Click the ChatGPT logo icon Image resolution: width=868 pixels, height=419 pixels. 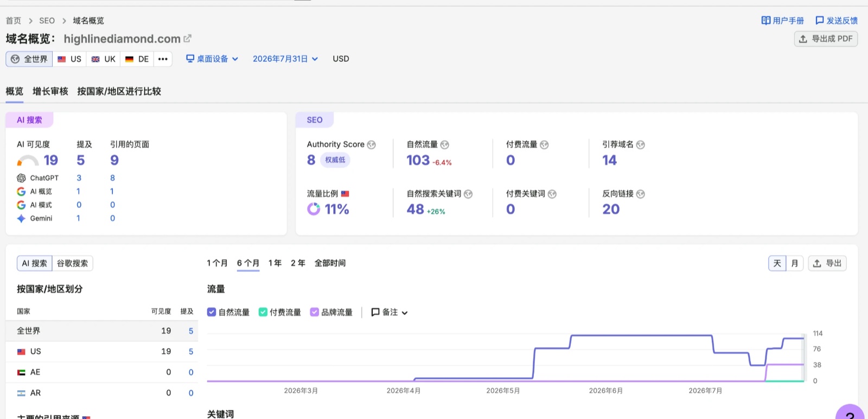click(21, 178)
